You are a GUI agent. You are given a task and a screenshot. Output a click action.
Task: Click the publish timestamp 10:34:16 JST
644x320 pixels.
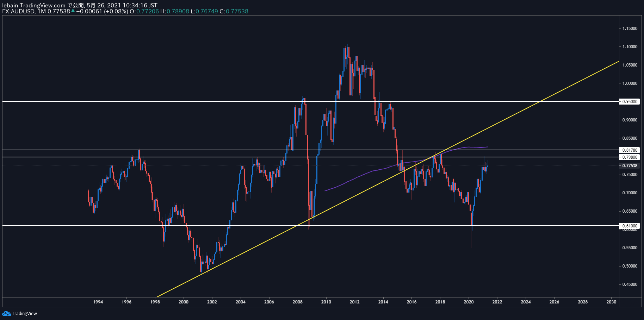[140, 5]
